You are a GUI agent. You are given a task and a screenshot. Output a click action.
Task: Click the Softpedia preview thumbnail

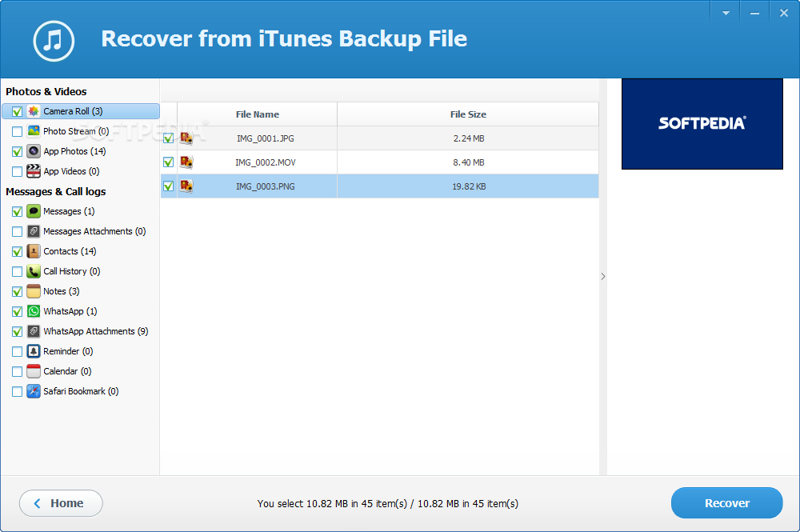702,124
